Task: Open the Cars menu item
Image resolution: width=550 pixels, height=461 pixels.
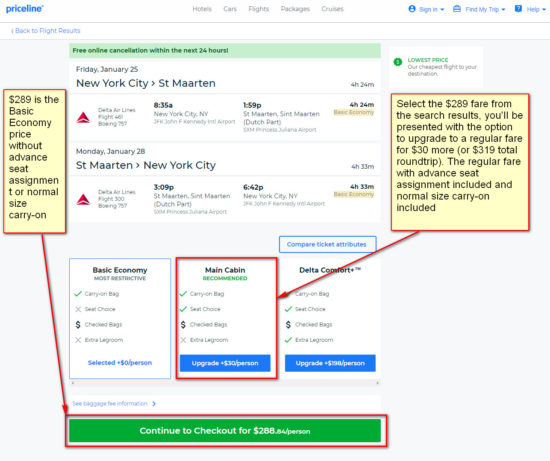Action: pos(230,9)
